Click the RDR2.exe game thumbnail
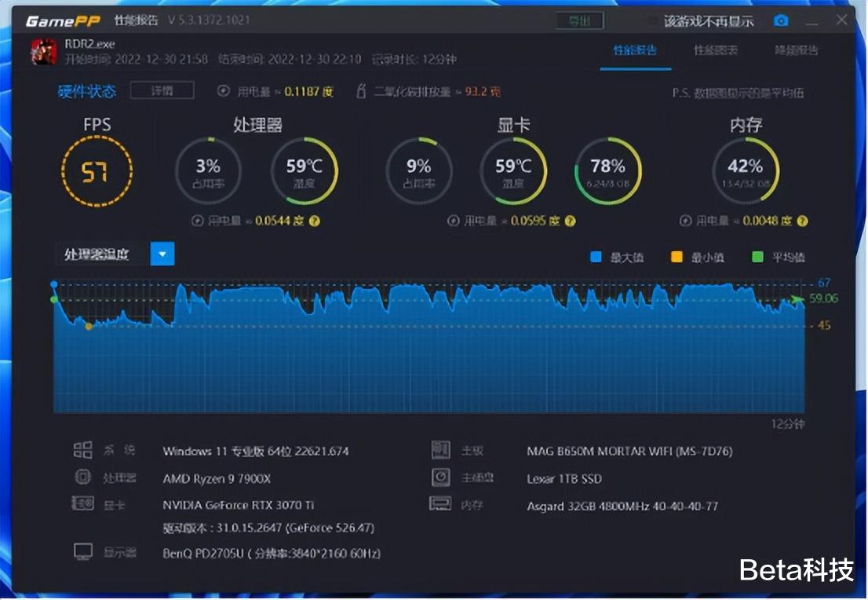The width and height of the screenshot is (868, 600). (x=43, y=52)
